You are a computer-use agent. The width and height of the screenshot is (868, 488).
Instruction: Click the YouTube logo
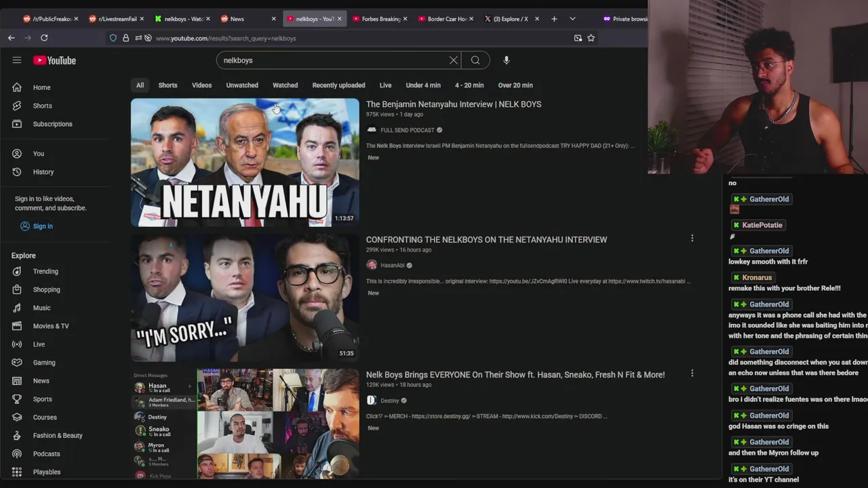tap(54, 60)
